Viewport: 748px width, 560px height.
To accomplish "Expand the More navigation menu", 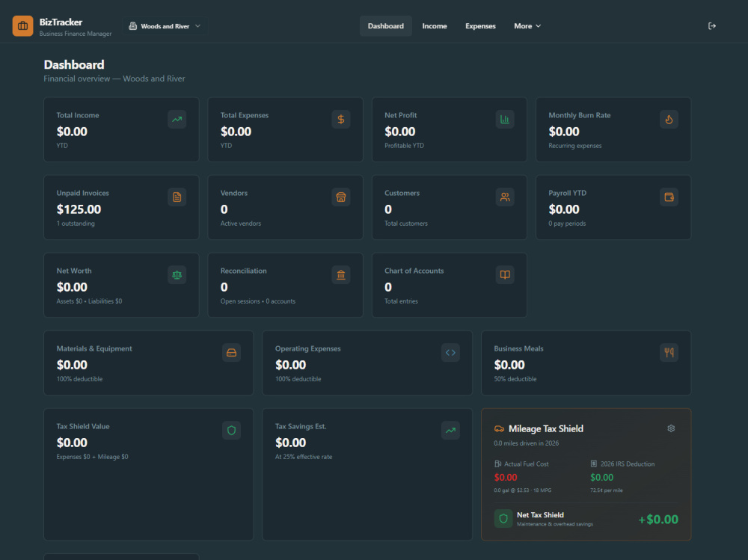I will 527,26.
